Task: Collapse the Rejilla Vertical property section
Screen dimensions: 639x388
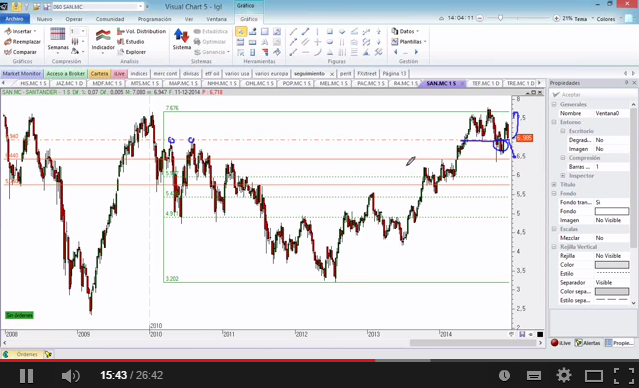Action: coord(554,247)
